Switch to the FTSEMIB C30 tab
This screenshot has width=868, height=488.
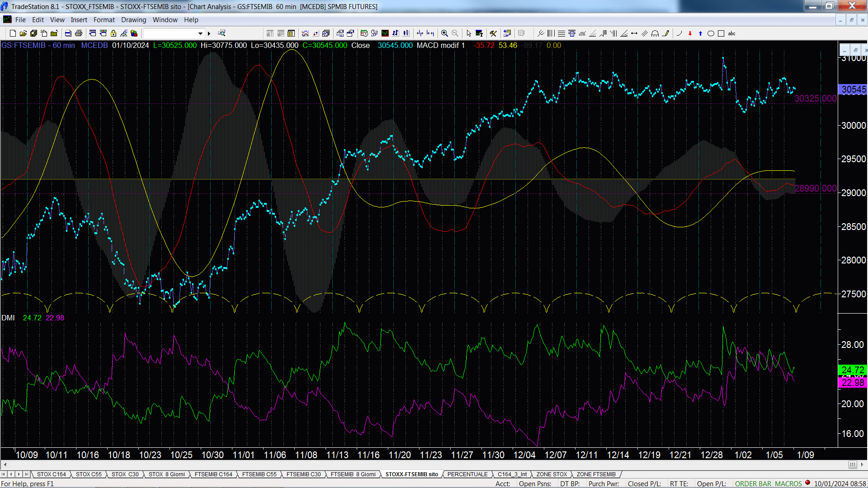click(303, 474)
